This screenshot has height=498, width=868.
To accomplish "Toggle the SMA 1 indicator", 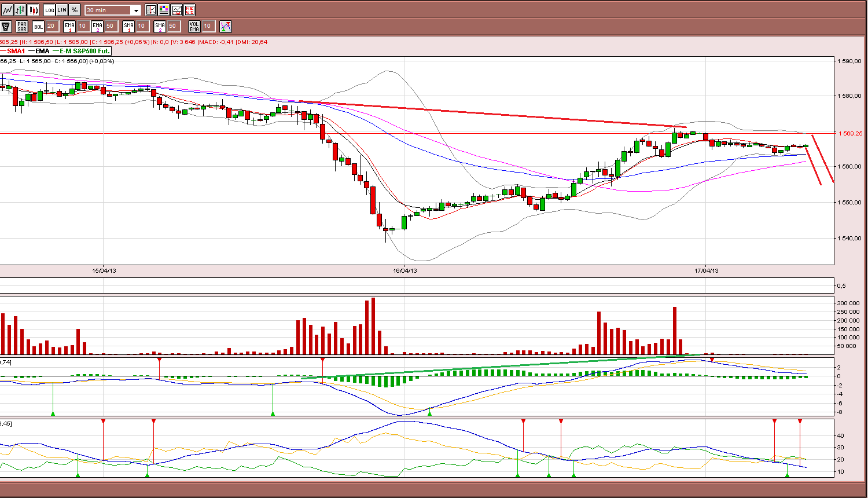I will point(128,26).
